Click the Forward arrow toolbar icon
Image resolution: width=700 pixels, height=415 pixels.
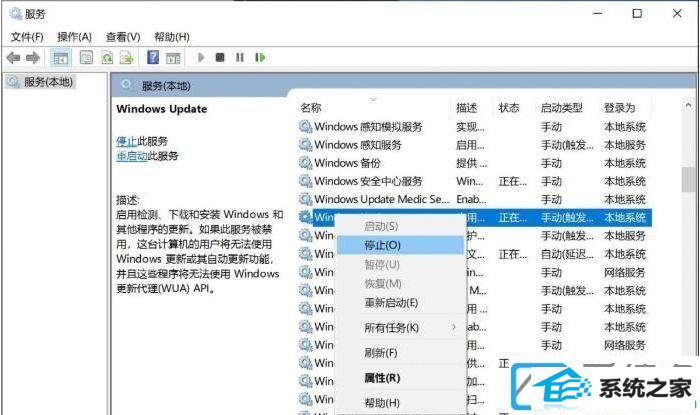pos(33,58)
